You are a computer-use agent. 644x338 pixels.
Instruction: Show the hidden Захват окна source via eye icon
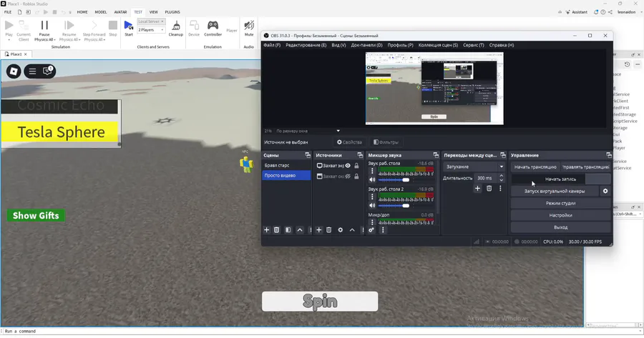pos(348,177)
